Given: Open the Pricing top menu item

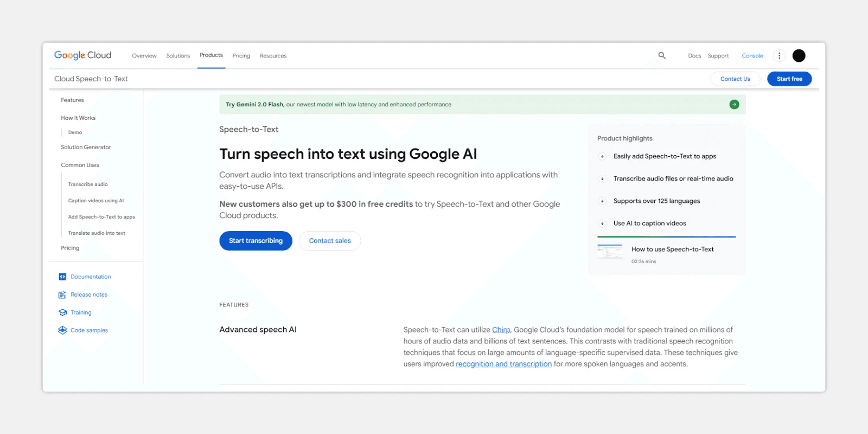Looking at the screenshot, I should point(241,56).
